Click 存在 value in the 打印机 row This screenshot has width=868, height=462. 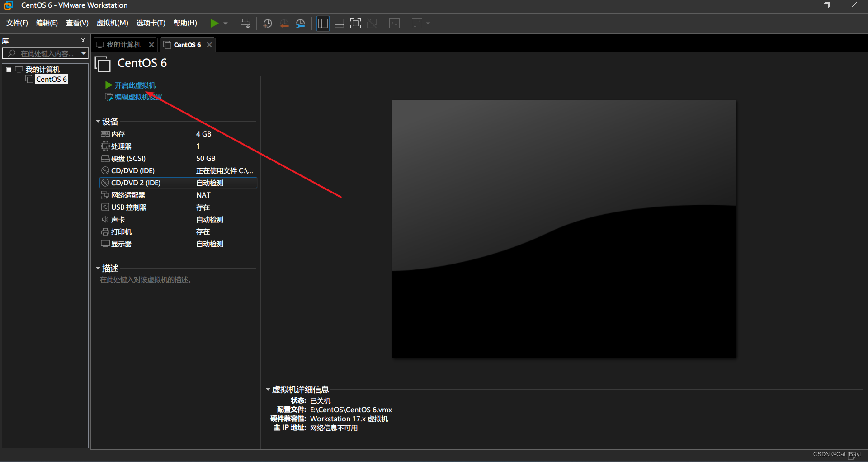pos(203,231)
